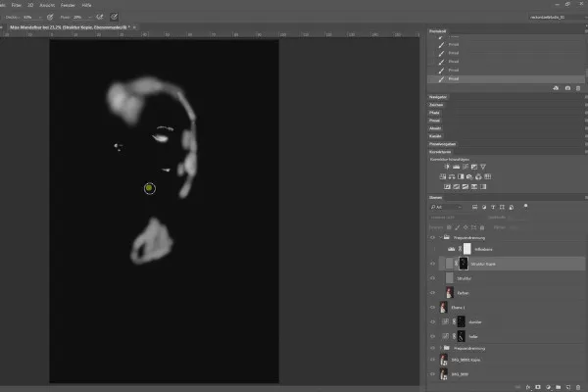Delete current history state
The image size is (588, 392).
(x=578, y=88)
